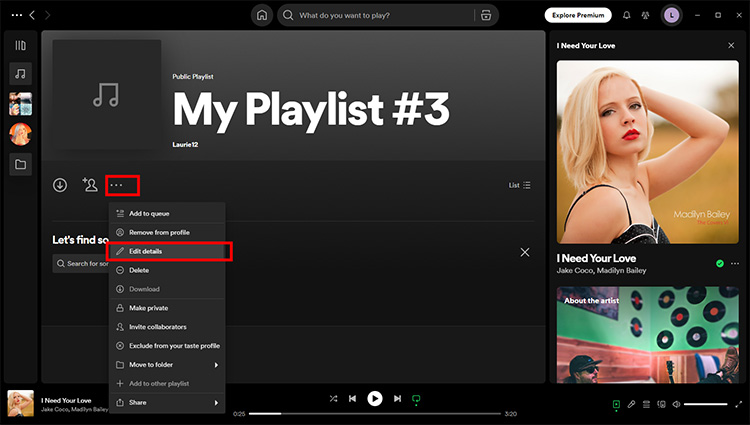Select Edit details in context menu

[167, 251]
